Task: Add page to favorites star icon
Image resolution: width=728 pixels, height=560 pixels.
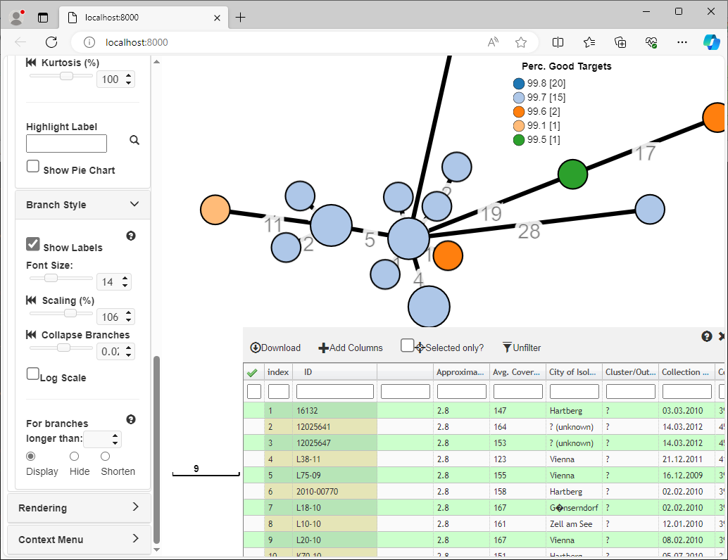Action: pyautogui.click(x=521, y=42)
